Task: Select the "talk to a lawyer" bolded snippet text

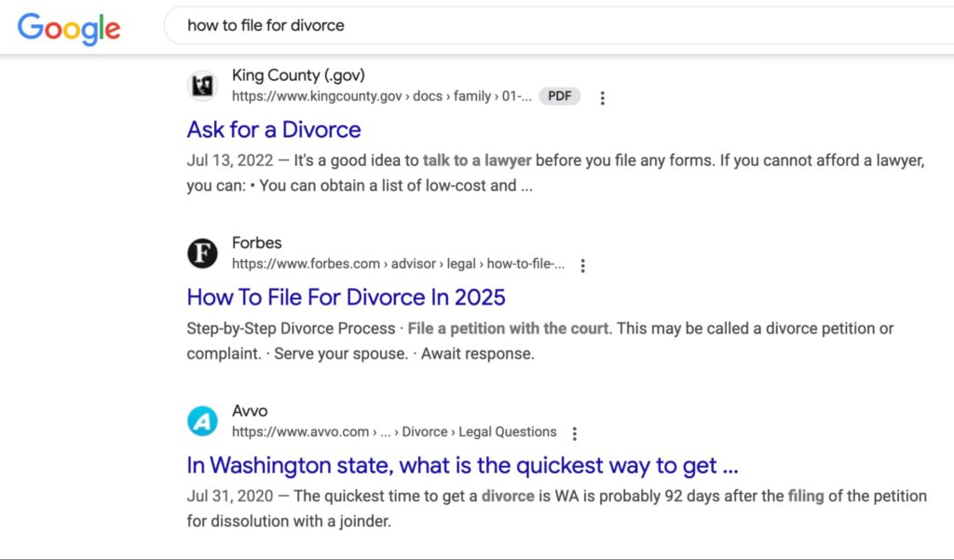Action: coord(478,160)
